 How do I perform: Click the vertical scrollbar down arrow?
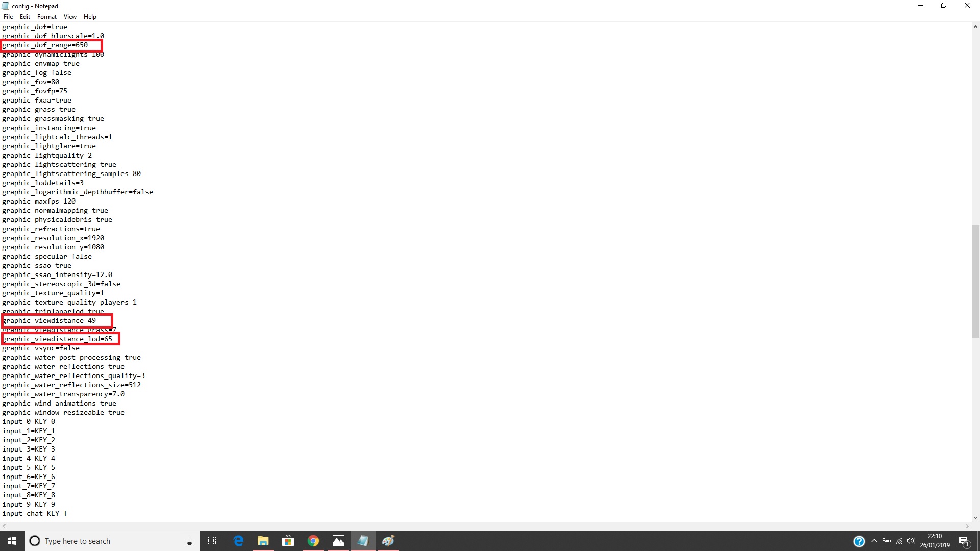pos(975,517)
